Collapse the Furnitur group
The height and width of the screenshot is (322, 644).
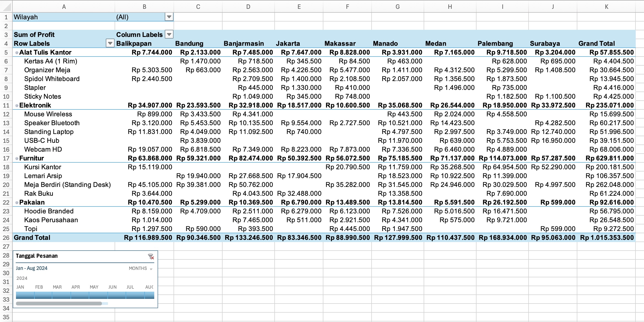pos(17,159)
